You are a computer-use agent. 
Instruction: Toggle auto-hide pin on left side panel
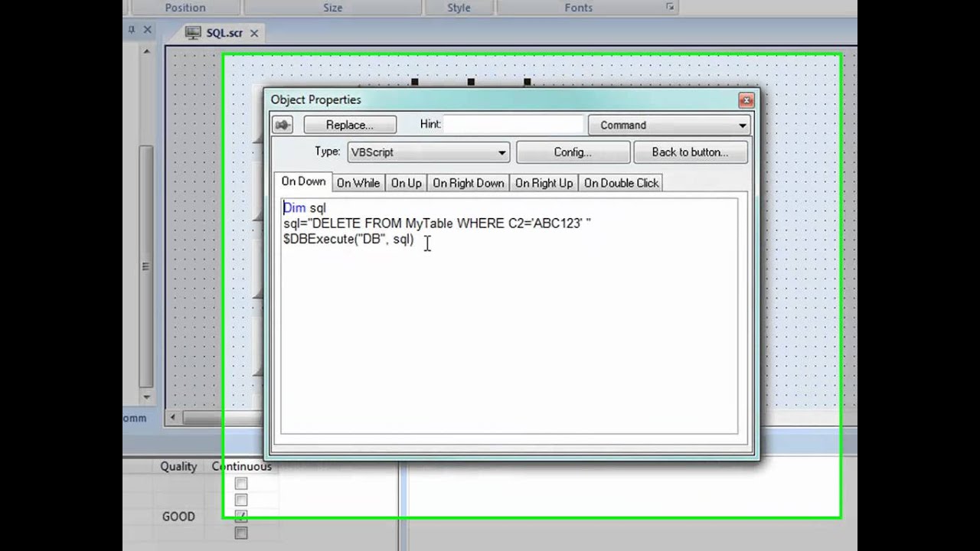click(x=132, y=30)
